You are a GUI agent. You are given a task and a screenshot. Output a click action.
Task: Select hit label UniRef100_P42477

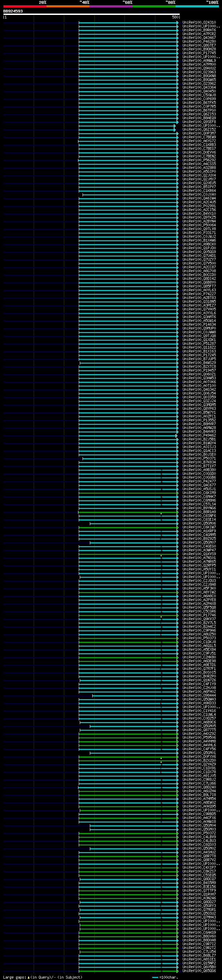[x=199, y=481]
